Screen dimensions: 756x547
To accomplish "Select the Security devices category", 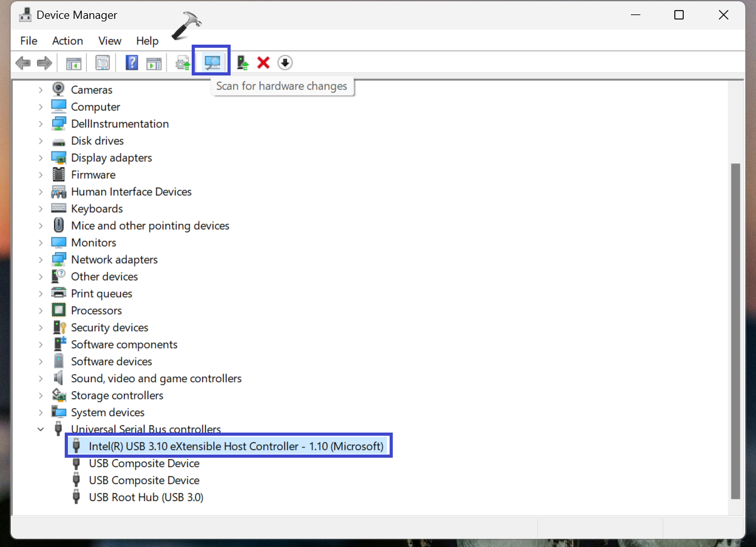I will [x=109, y=328].
